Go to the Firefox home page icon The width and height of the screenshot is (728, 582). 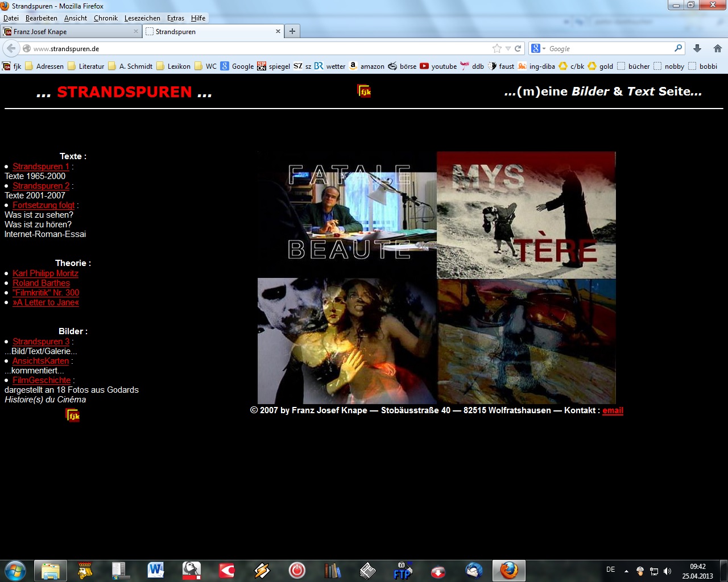coord(718,49)
